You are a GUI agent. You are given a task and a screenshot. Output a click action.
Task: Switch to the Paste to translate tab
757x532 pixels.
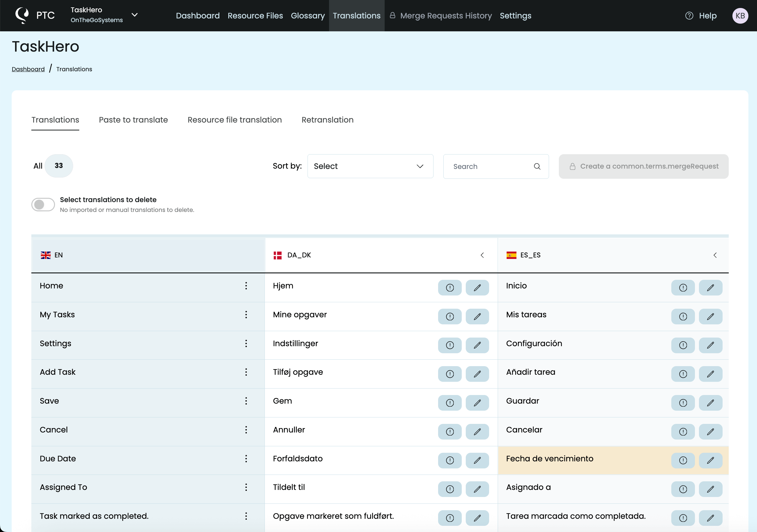pos(133,120)
